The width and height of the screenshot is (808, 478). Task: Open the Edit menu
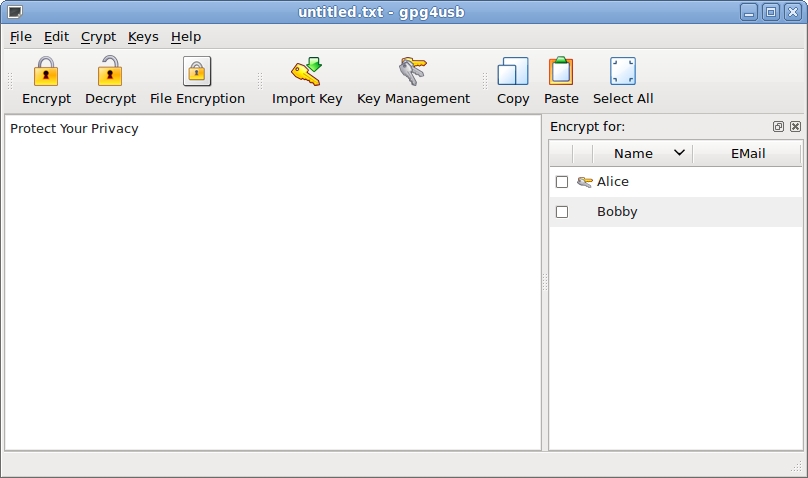[56, 37]
